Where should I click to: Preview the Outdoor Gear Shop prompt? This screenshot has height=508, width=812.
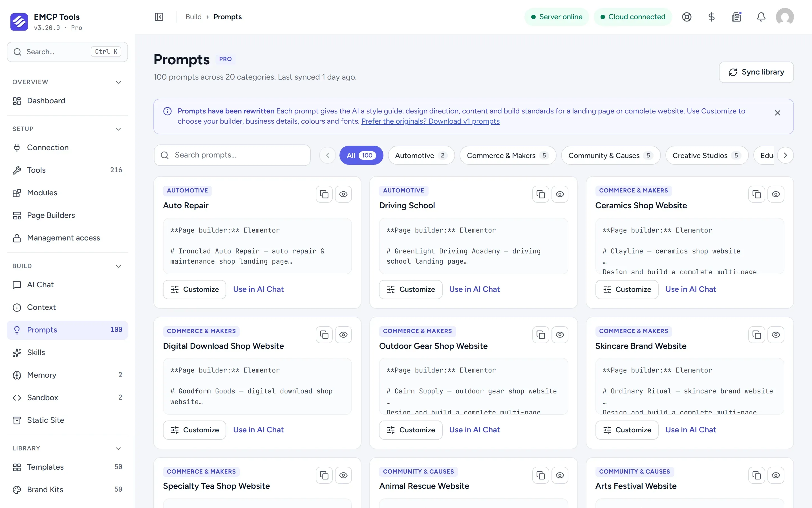559,335
